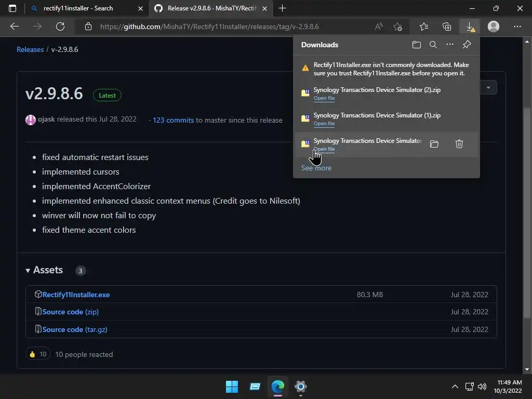Open 123 commits link
The height and width of the screenshot is (399, 532).
pyautogui.click(x=174, y=120)
